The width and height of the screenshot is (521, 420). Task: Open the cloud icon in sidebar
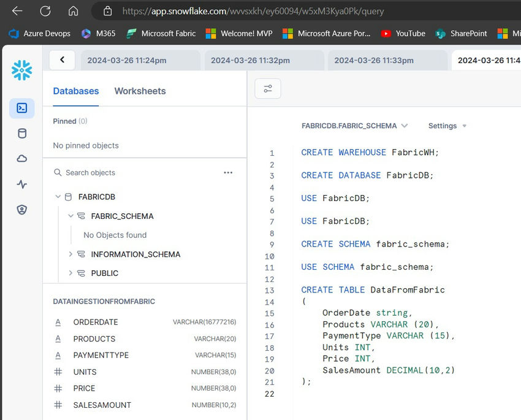[22, 159]
